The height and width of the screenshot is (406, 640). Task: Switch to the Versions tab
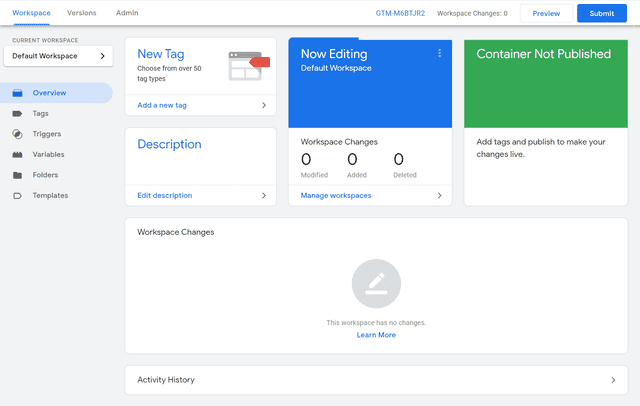pyautogui.click(x=82, y=13)
